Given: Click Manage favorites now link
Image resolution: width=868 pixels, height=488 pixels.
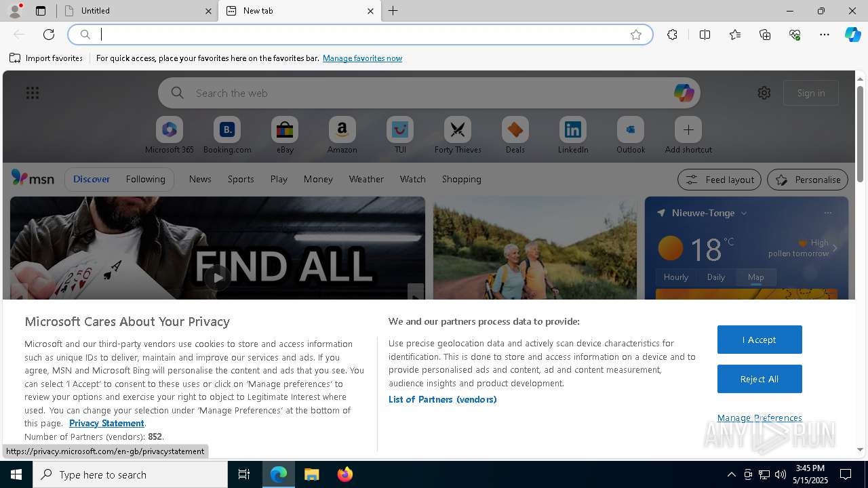Looking at the screenshot, I should click(x=362, y=58).
